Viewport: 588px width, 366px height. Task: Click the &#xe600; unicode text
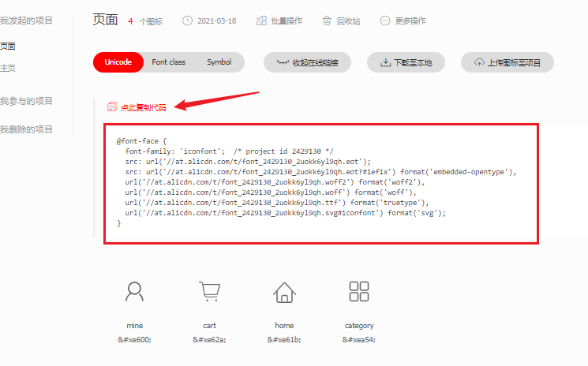135,340
